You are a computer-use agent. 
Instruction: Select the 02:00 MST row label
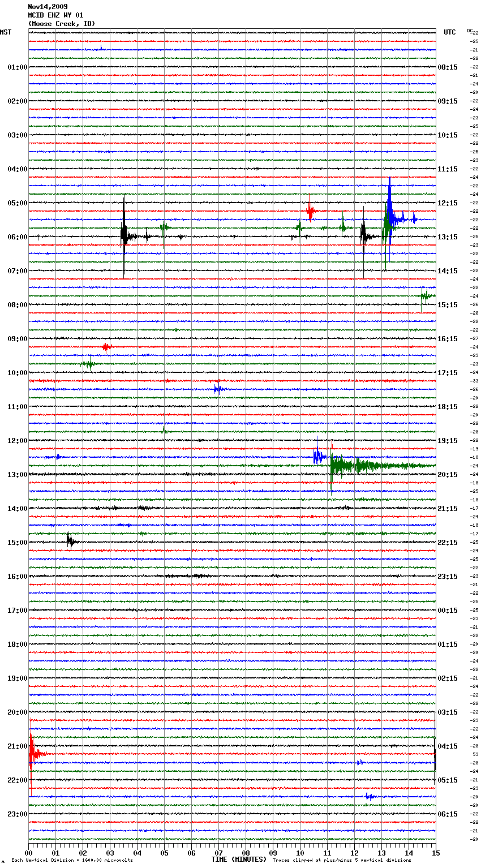point(18,101)
